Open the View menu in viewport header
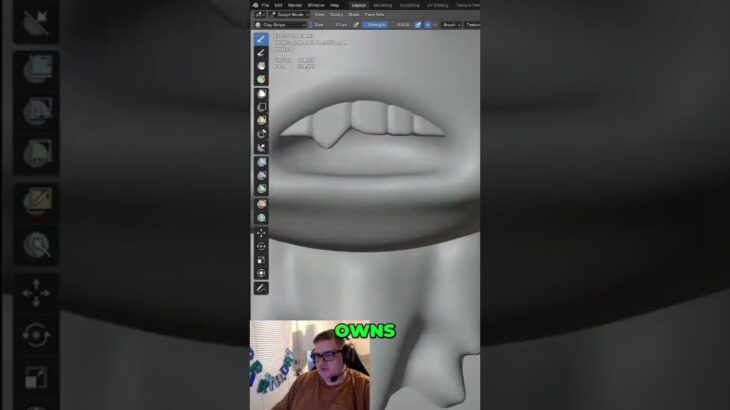Viewport: 730px width, 410px height. pyautogui.click(x=319, y=14)
